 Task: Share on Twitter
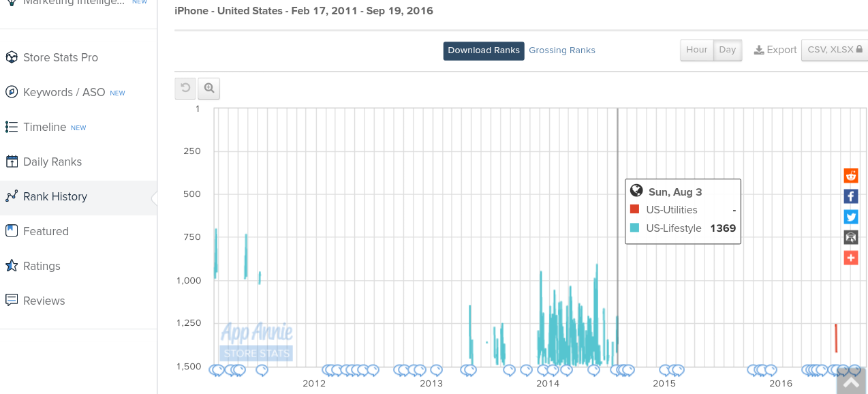click(851, 217)
